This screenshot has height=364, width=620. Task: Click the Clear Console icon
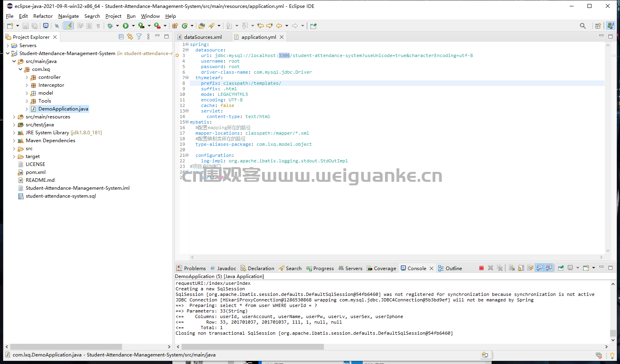click(x=512, y=268)
